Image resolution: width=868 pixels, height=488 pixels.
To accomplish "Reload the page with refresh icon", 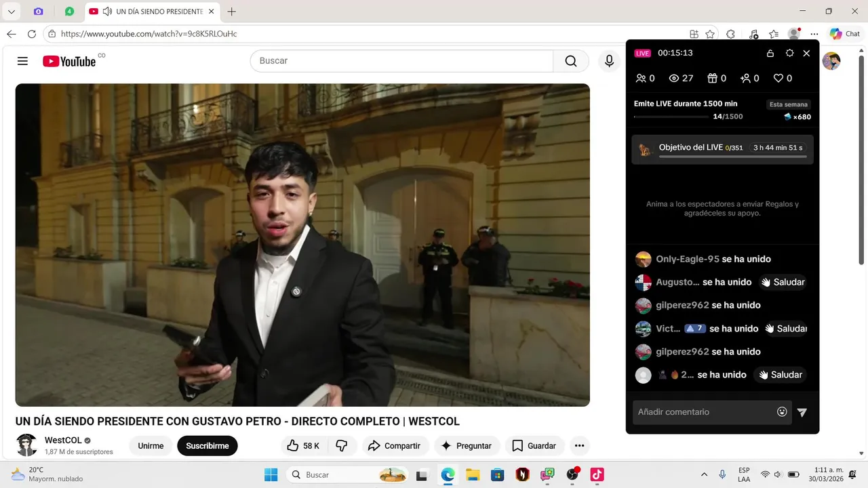I will click(x=32, y=34).
